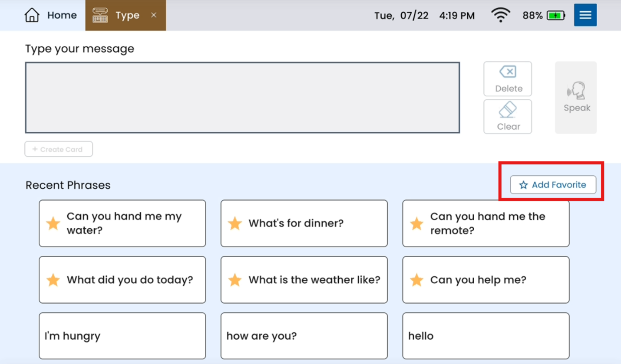Click the Create Card button
621x364 pixels.
click(59, 149)
